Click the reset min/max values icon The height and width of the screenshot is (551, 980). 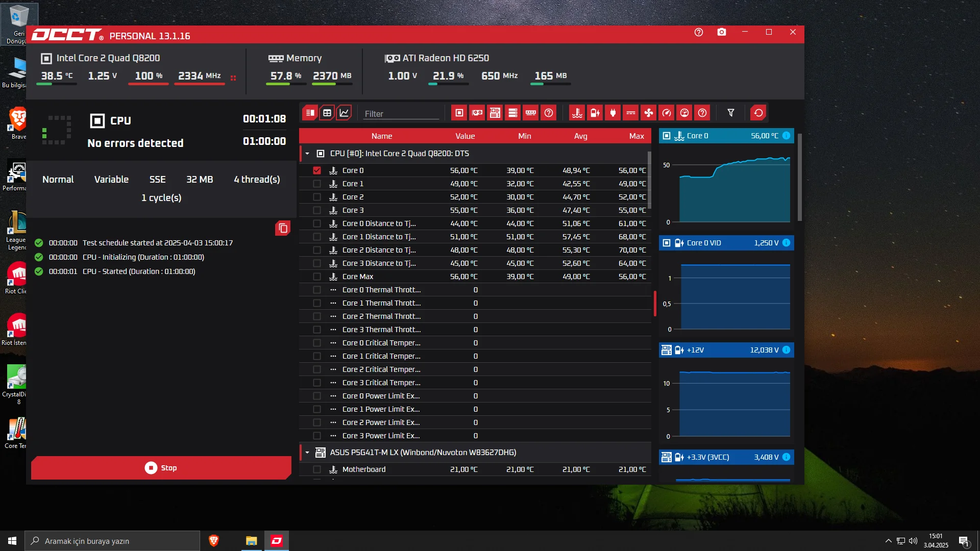pos(758,113)
